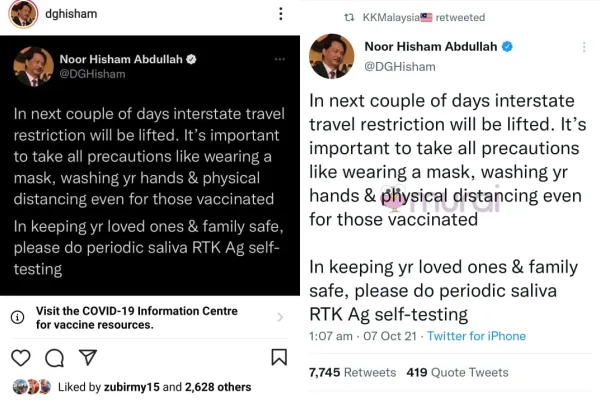This screenshot has width=600, height=400.
Task: Click verified badge beside tweet author name
Action: (x=507, y=47)
